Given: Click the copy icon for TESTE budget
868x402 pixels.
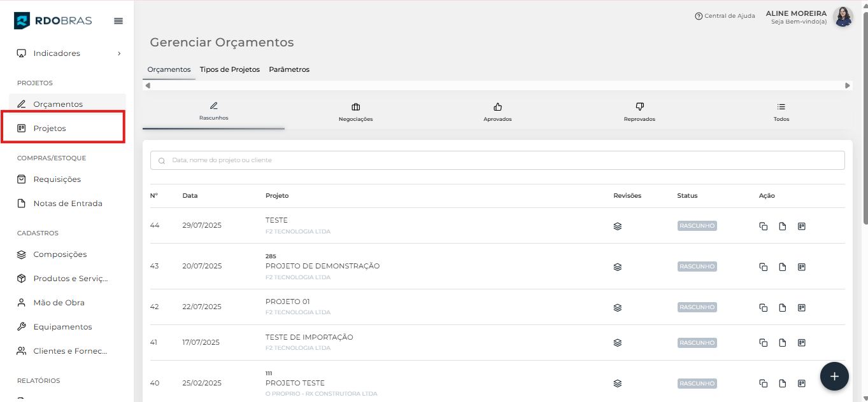Looking at the screenshot, I should (763, 226).
